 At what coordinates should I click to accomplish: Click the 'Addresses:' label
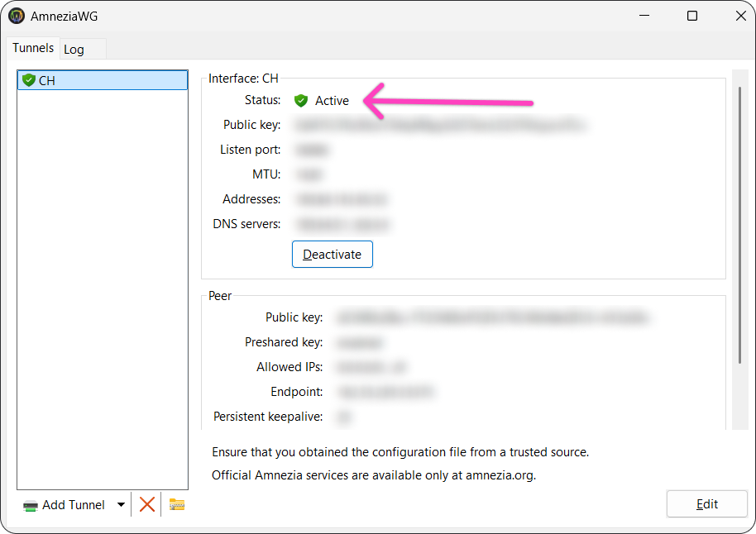pyautogui.click(x=251, y=199)
